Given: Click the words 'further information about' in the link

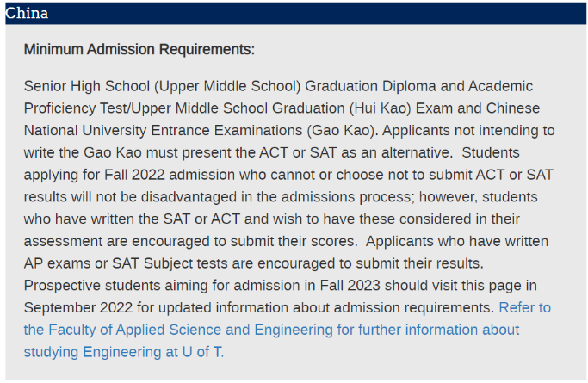Looking at the screenshot, I should pos(439,330).
